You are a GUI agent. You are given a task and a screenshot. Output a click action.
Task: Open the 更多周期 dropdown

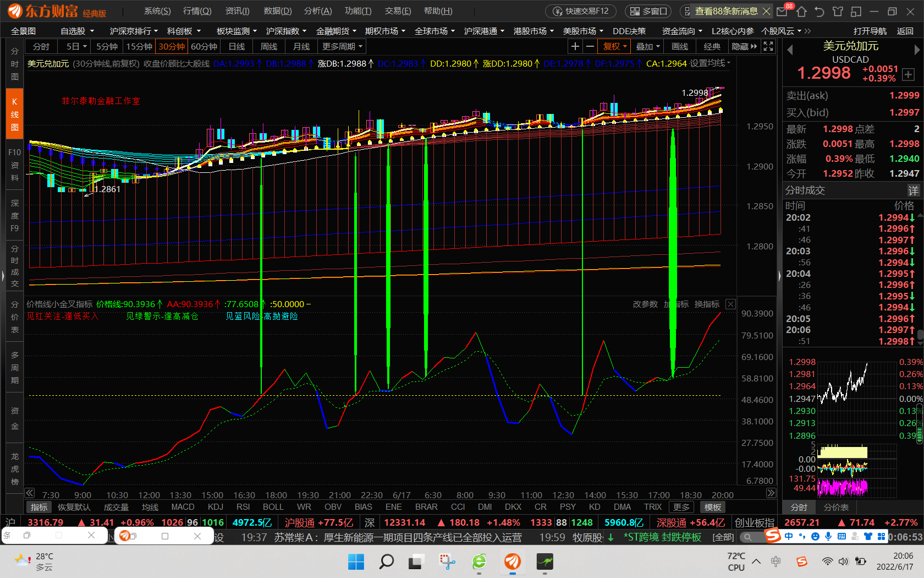pyautogui.click(x=342, y=47)
